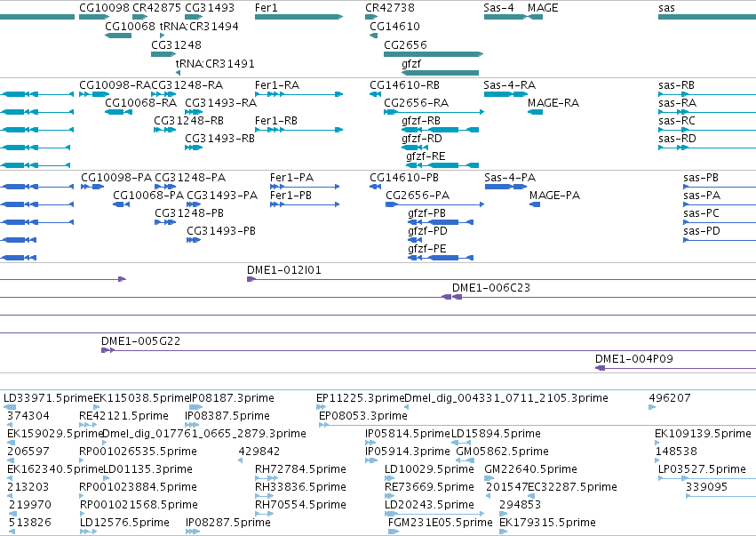Select the 429842 feature label
The image size is (756, 536).
(259, 452)
